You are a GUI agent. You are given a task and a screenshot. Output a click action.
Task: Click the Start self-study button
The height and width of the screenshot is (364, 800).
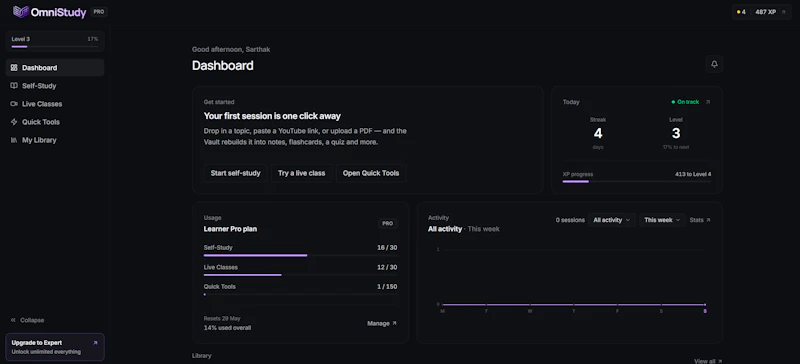pos(235,173)
